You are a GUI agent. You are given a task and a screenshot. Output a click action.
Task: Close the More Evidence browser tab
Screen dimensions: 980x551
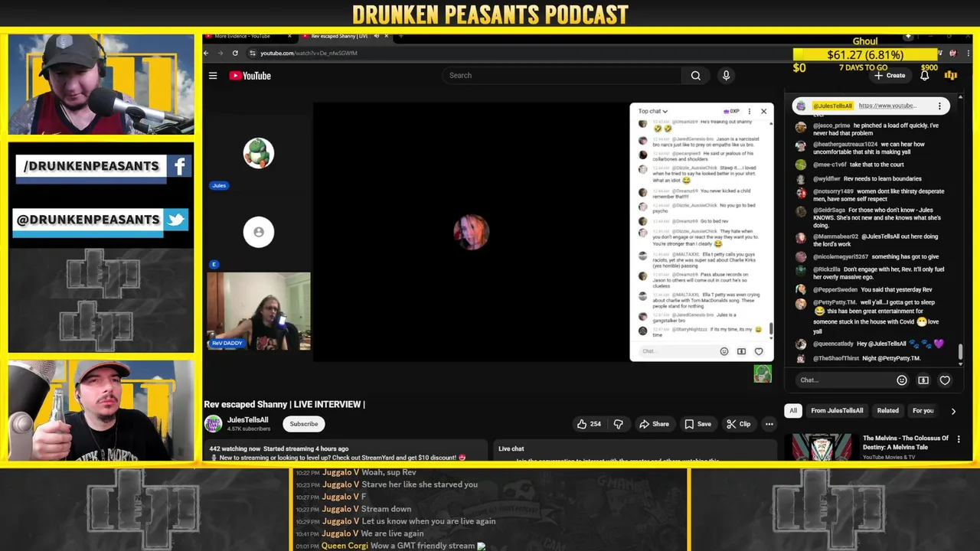coord(289,36)
